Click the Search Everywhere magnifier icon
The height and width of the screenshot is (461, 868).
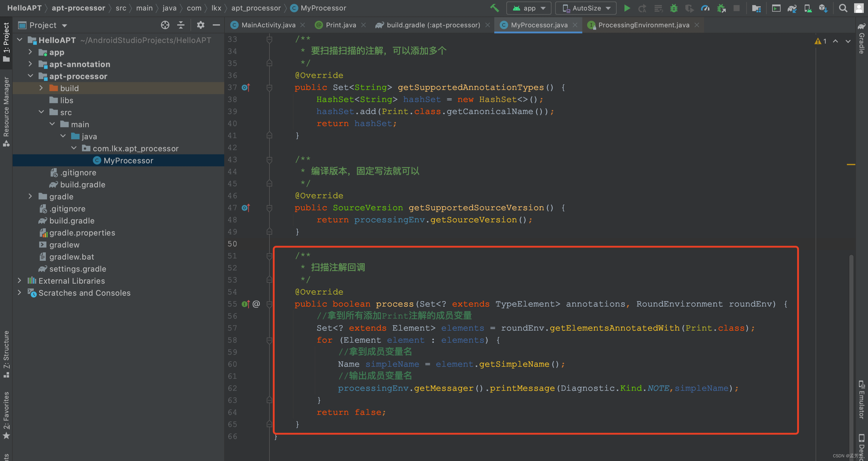click(843, 8)
